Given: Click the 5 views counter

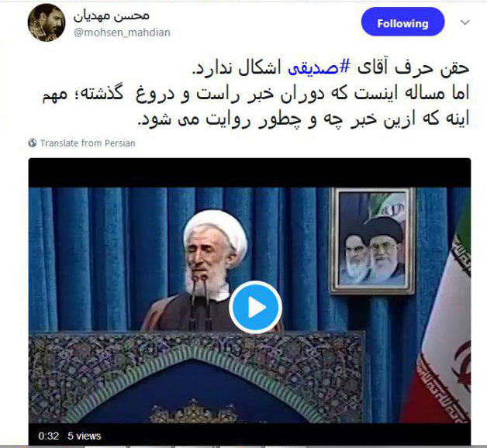Looking at the screenshot, I should [x=85, y=436].
